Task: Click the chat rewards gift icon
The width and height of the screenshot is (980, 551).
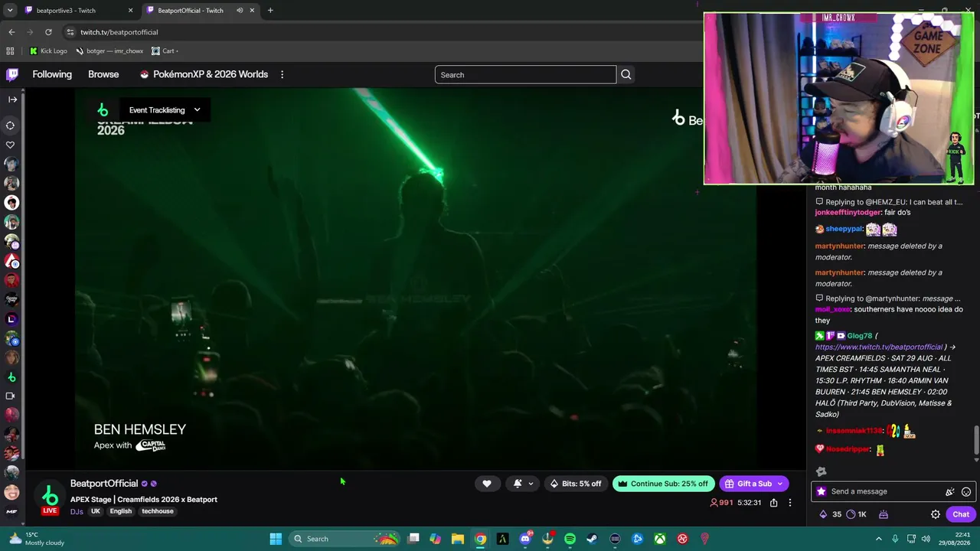Action: tap(883, 514)
